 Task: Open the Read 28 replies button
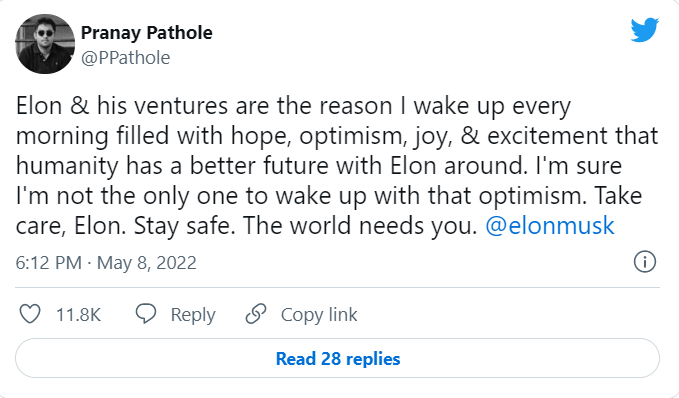(x=337, y=358)
